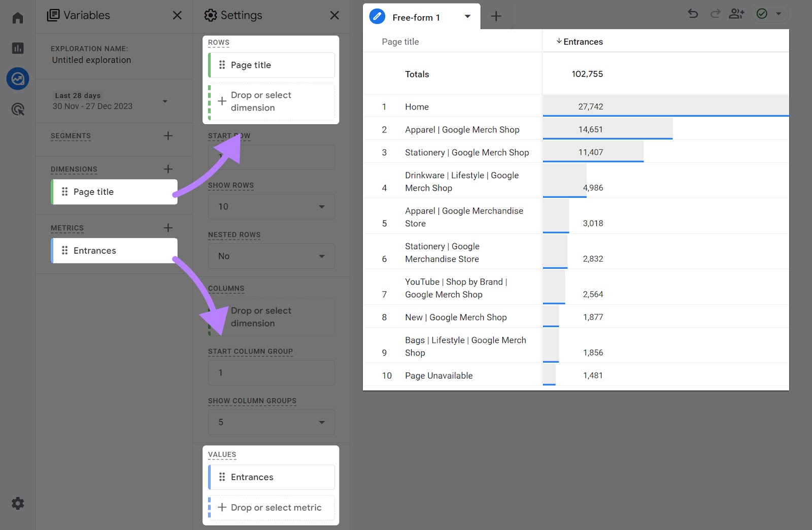Add a new tab with the plus button
This screenshot has width=812, height=530.
click(x=496, y=16)
